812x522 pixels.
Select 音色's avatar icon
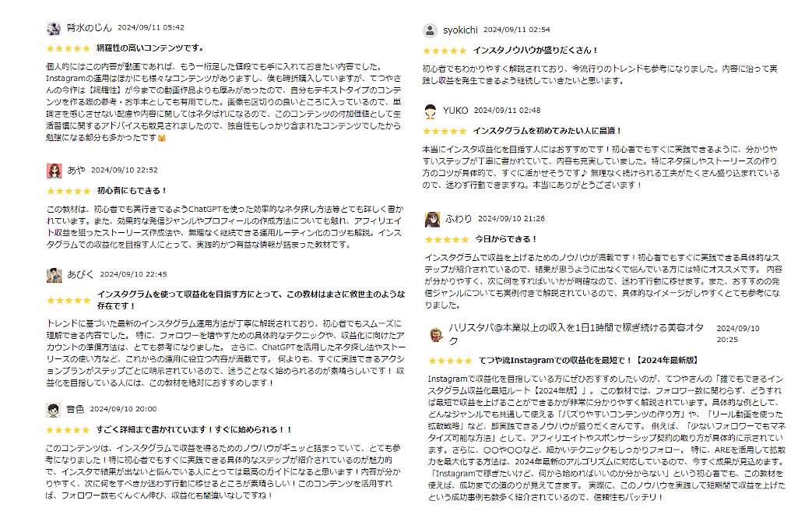pos(54,410)
